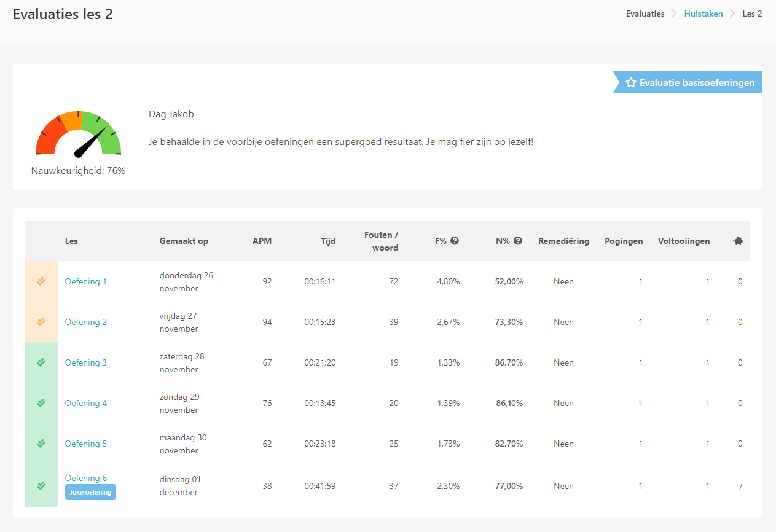Click the time value 00:18:45
This screenshot has width=776, height=532.
(x=320, y=403)
